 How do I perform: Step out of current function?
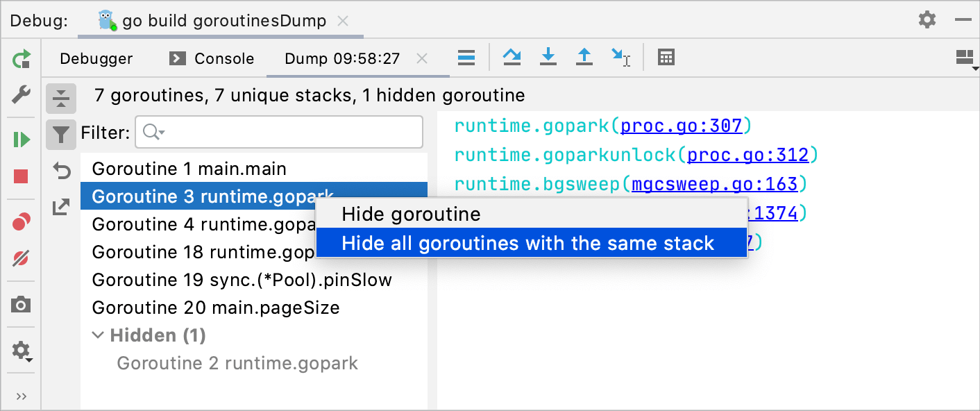[x=584, y=58]
